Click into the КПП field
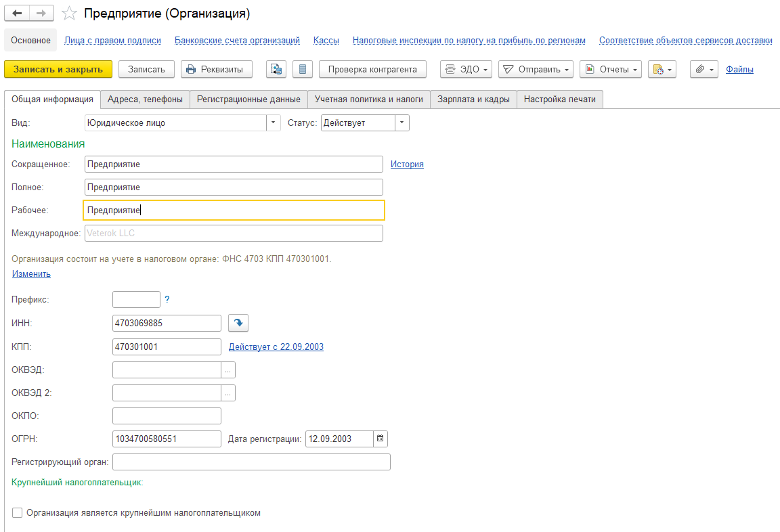 167,347
